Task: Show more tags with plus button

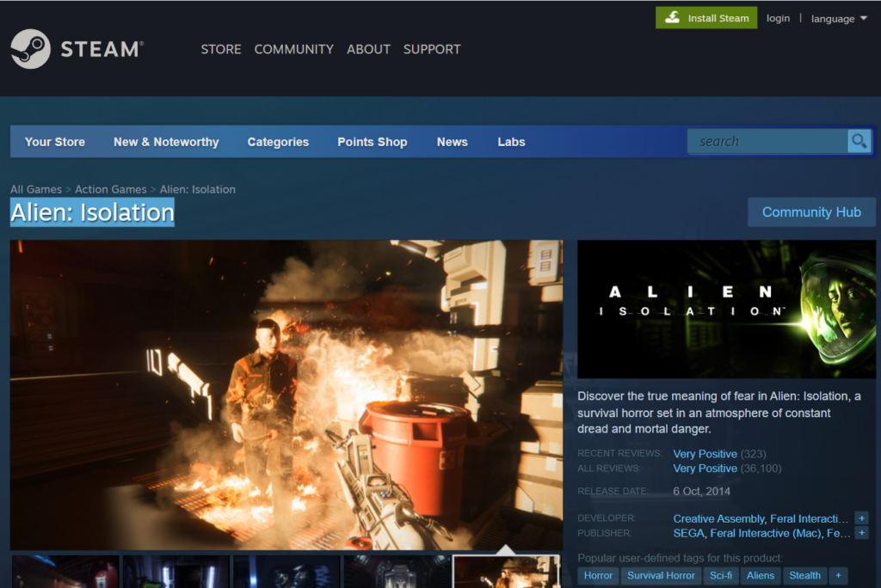Action: pyautogui.click(x=838, y=576)
